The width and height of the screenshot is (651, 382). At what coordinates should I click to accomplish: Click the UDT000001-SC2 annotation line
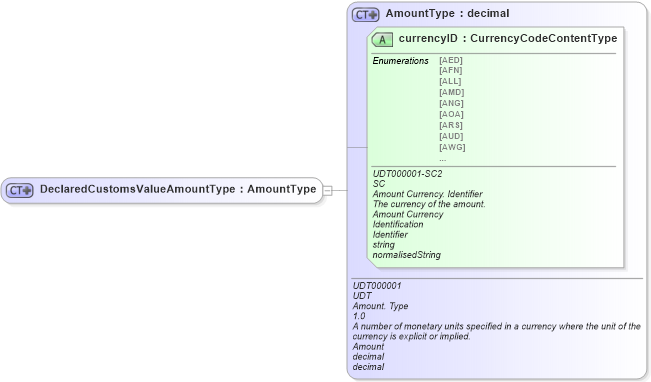pyautogui.click(x=407, y=174)
